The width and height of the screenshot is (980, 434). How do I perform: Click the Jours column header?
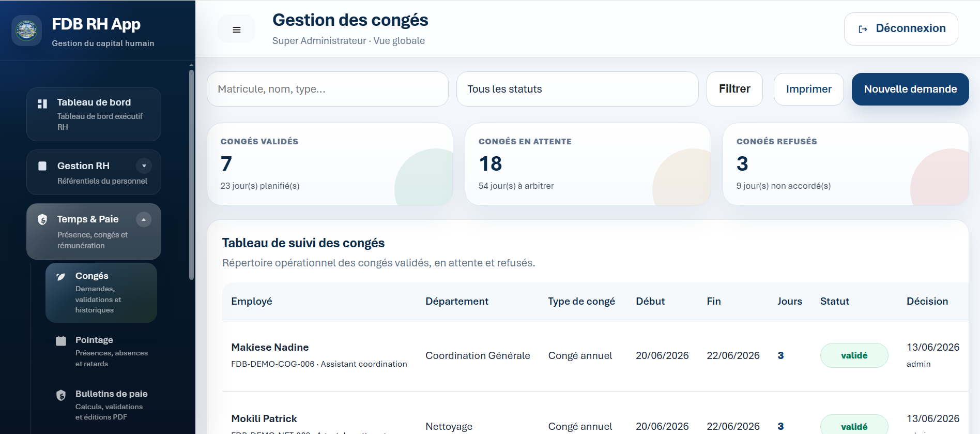790,301
